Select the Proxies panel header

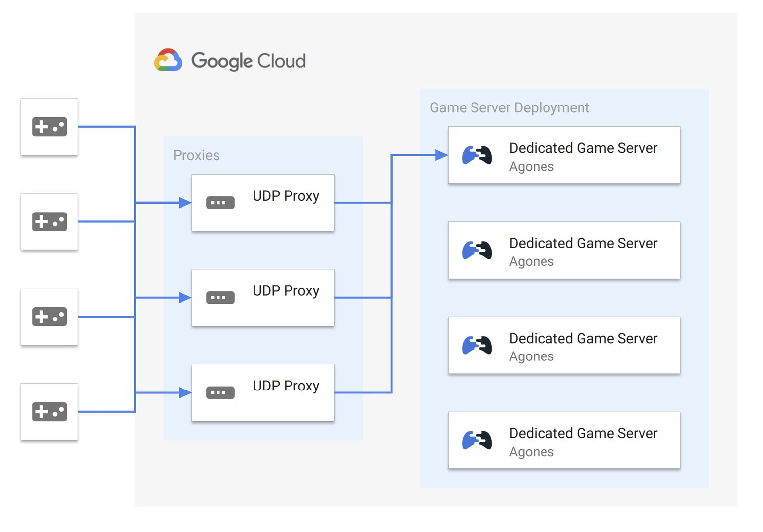[x=196, y=155]
